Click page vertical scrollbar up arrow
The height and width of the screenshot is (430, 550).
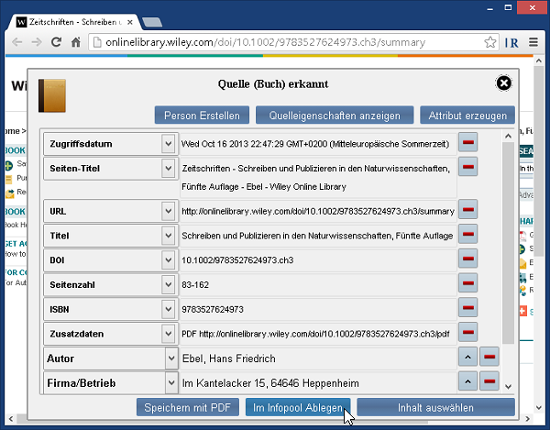[539, 61]
